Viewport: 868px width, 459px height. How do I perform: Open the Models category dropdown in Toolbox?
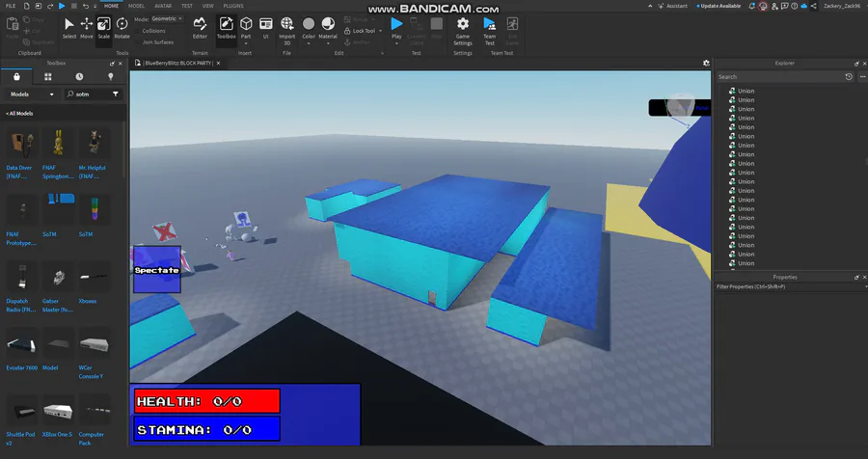pos(32,94)
